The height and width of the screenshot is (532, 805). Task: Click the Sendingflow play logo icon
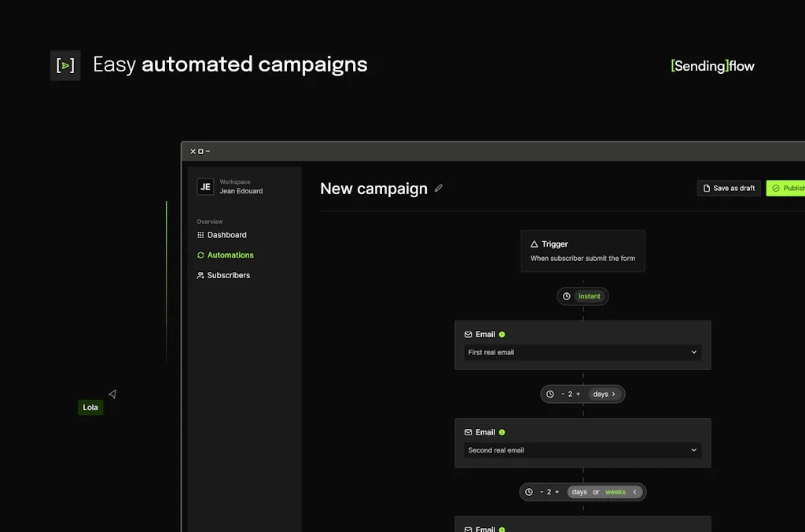(65, 65)
